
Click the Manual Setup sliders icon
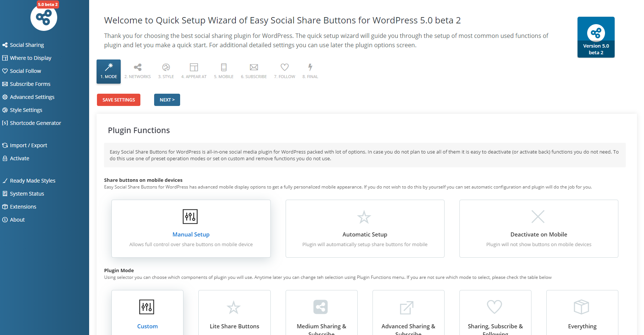coord(190,216)
